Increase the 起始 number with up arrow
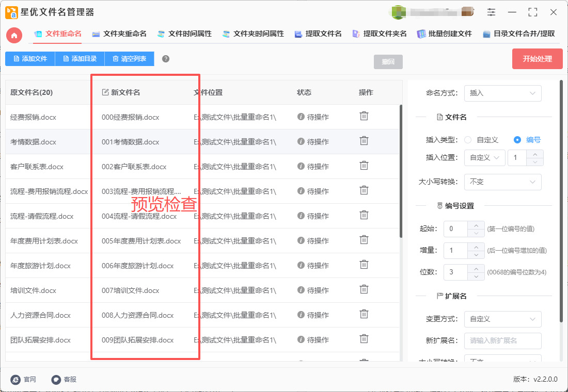Screen dimensions: 568x392 coord(476,225)
